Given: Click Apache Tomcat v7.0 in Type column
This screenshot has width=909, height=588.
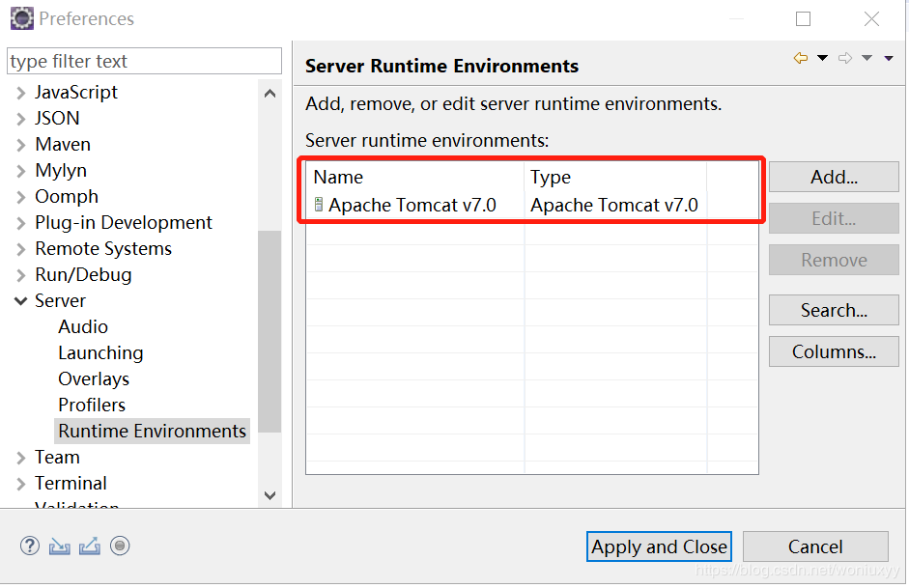Looking at the screenshot, I should point(614,205).
